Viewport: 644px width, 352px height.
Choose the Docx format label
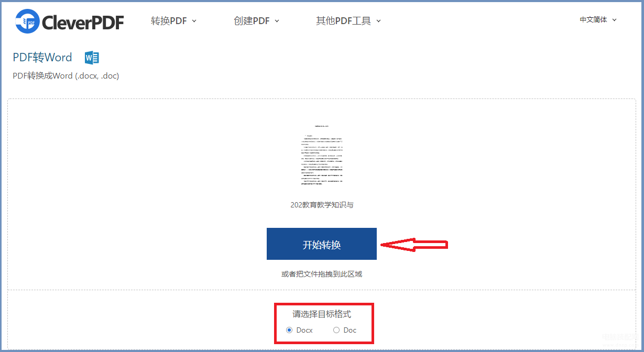click(x=304, y=330)
